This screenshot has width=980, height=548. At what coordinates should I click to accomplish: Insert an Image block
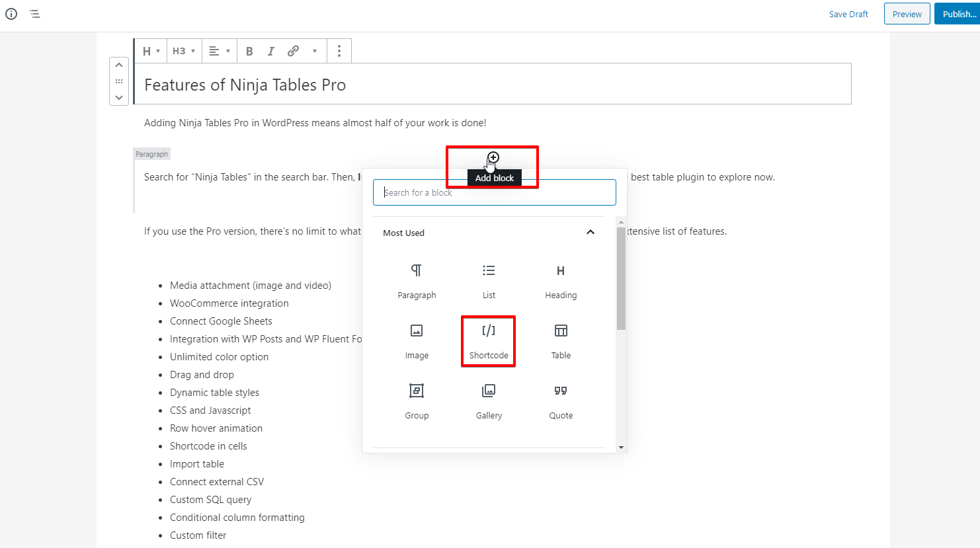click(417, 341)
